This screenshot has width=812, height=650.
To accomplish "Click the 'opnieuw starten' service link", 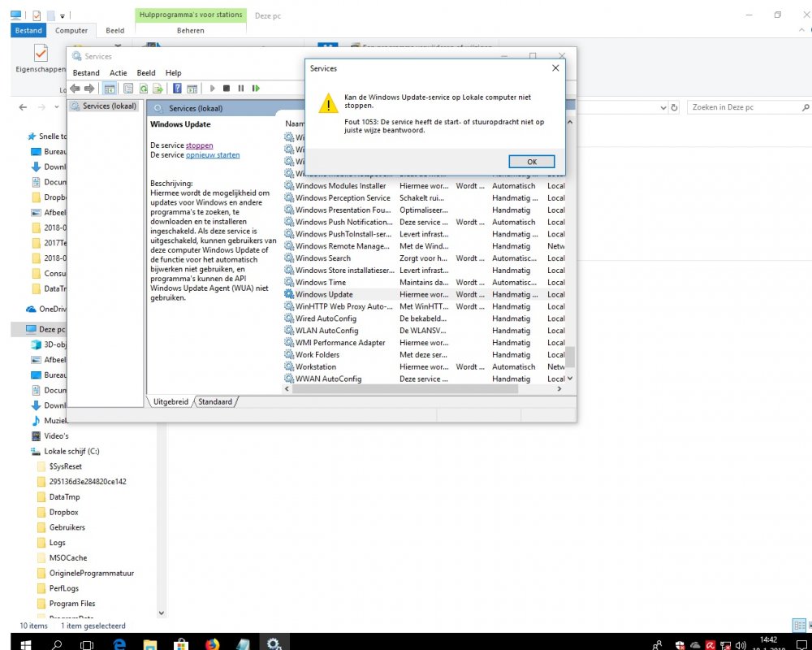I will (213, 155).
